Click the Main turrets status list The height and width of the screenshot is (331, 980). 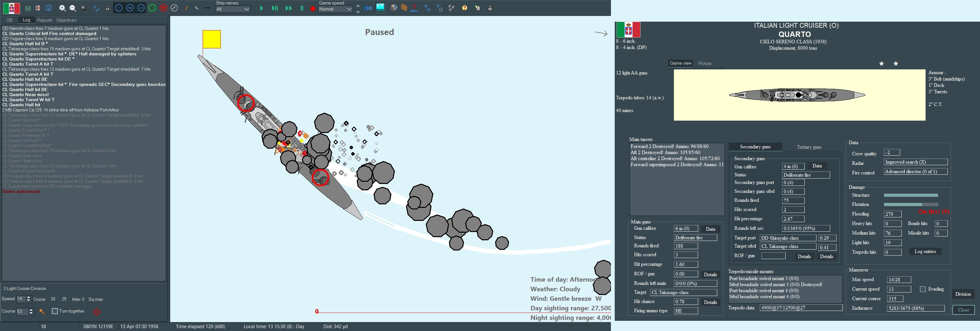coord(677,179)
